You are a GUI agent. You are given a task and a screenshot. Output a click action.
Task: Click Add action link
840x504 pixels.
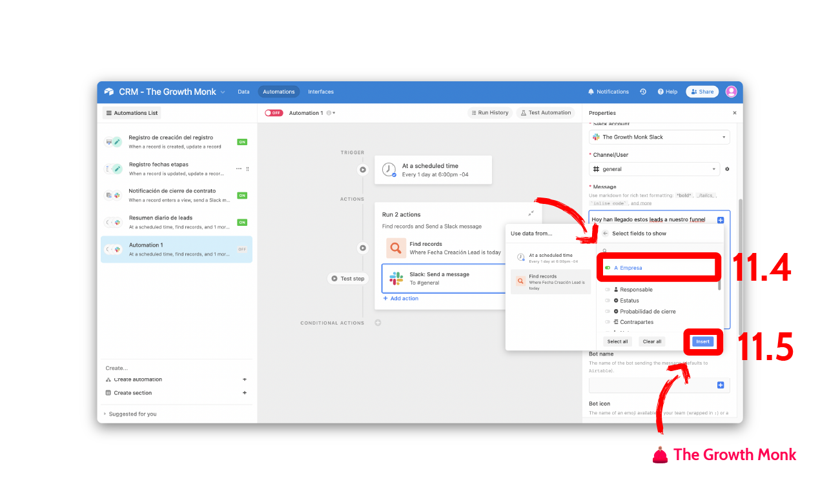click(401, 298)
